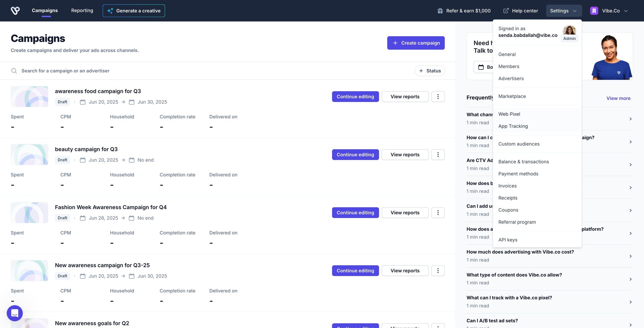The width and height of the screenshot is (644, 328).
Task: Open the Fashion Week campaign thumbnail
Action: coord(30,213)
